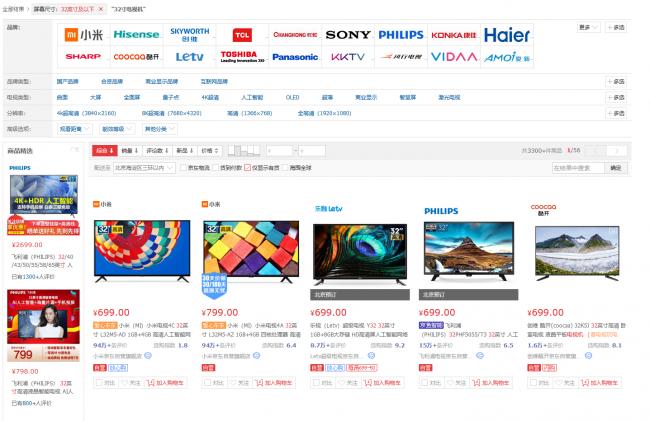Select the SHARP brand logo
Screen dimensions: 650x421
coord(84,57)
